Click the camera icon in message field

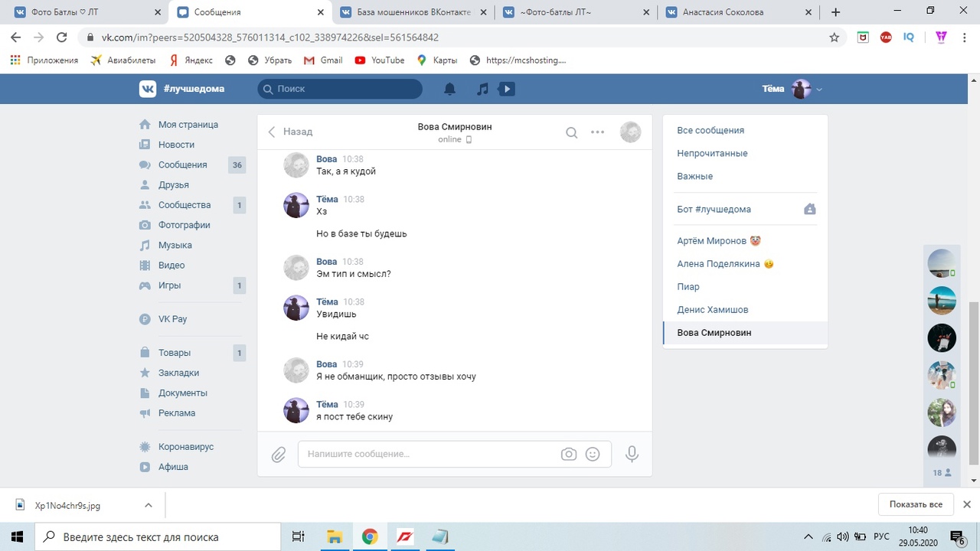(568, 455)
